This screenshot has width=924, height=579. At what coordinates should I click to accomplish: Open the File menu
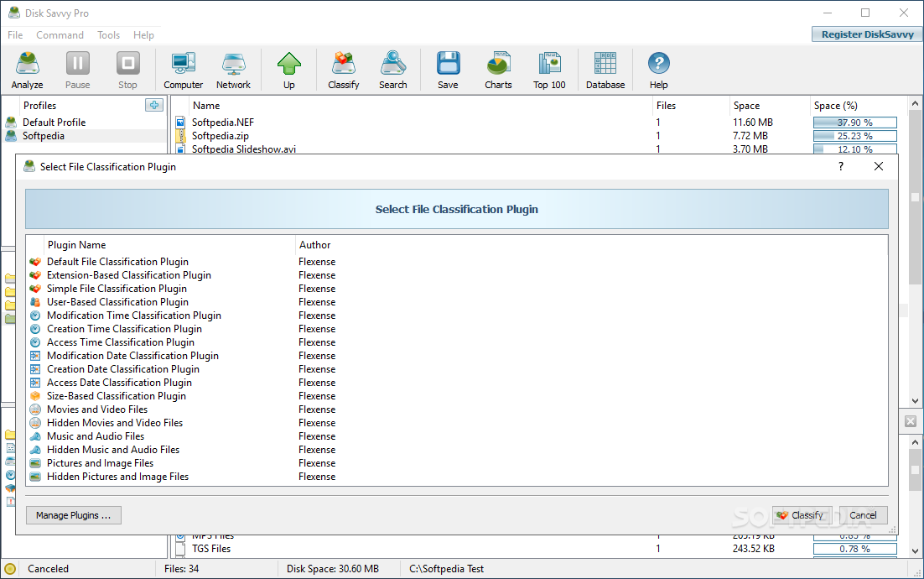[x=15, y=34]
